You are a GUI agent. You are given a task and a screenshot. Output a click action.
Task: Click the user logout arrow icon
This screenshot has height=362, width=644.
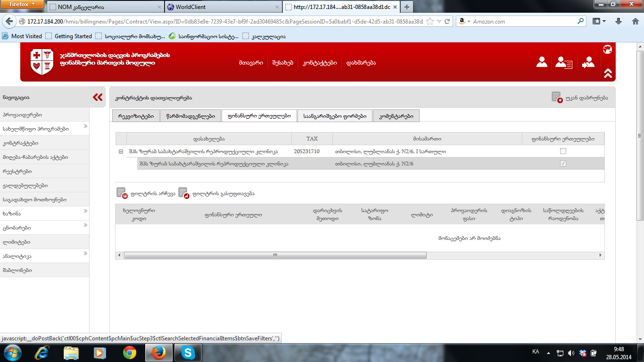pos(588,63)
